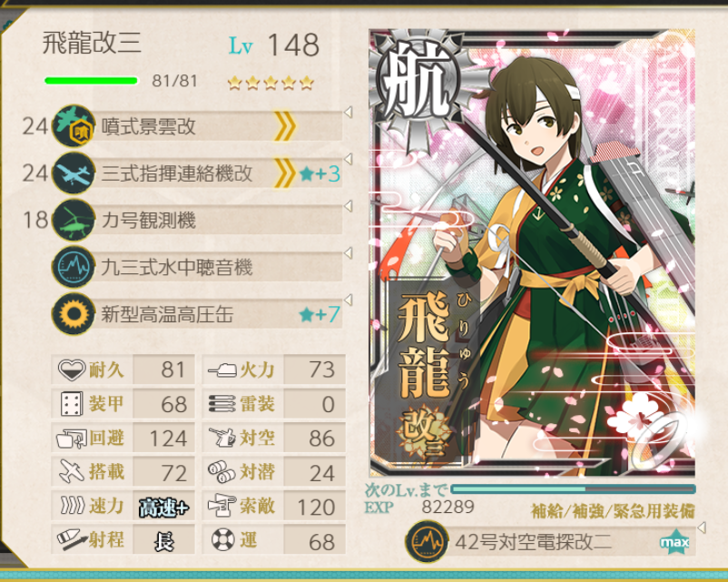Click the カ号観測機 autogyro icon
This screenshot has width=728, height=582.
pos(74,220)
